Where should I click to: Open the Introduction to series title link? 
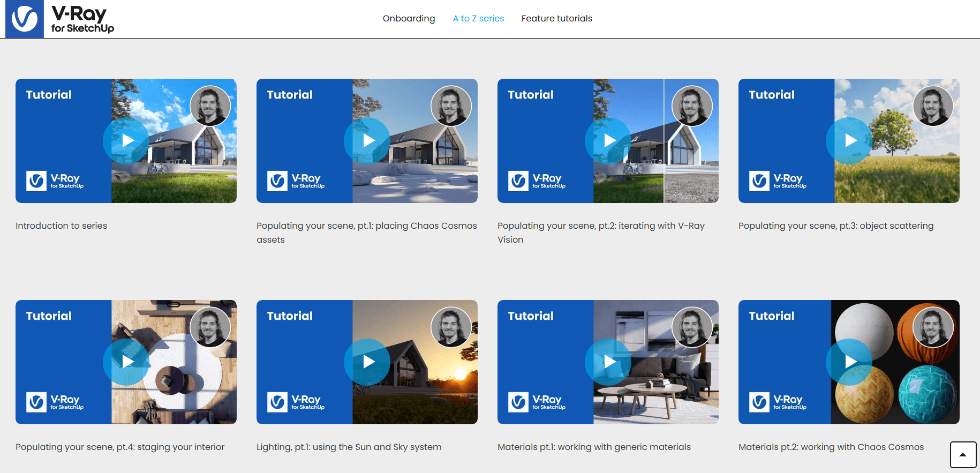click(61, 226)
